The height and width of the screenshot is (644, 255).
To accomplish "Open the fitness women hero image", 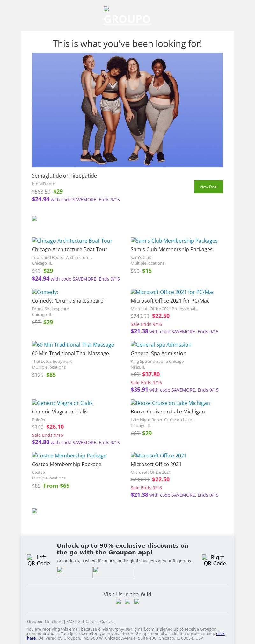I will click(x=127, y=110).
